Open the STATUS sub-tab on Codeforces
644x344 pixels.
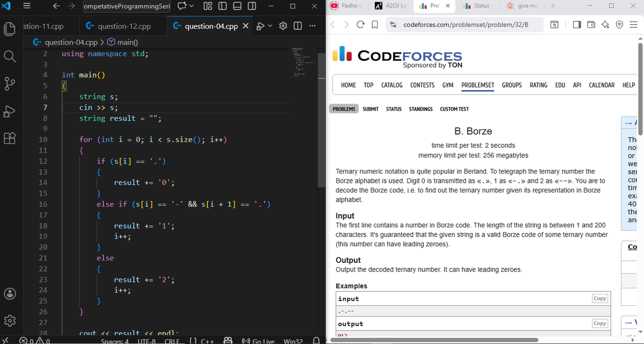click(394, 109)
